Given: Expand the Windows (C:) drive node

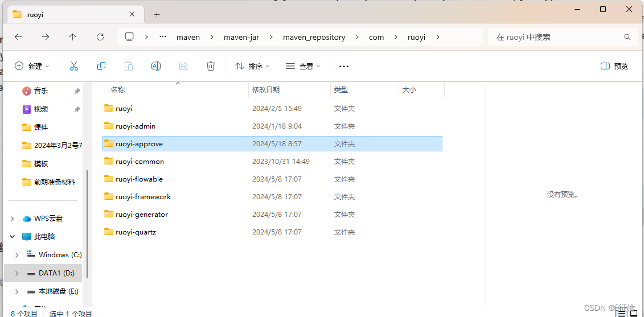Looking at the screenshot, I should [x=17, y=255].
